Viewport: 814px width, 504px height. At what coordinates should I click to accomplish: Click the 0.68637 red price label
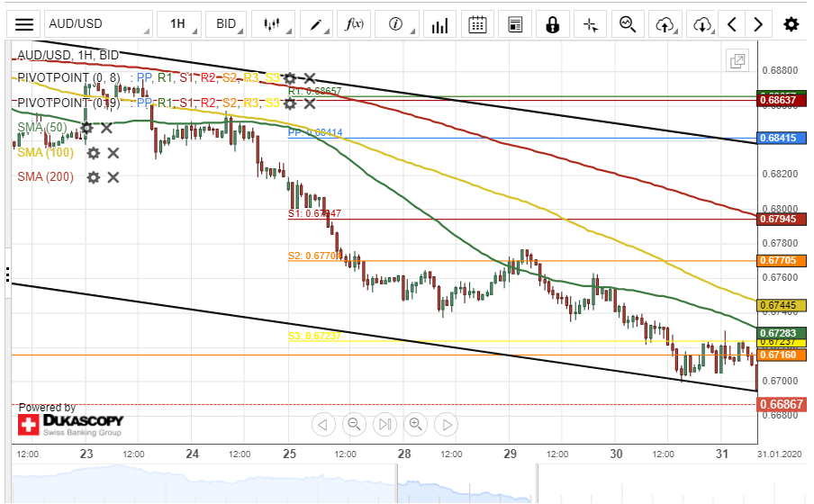(x=782, y=100)
